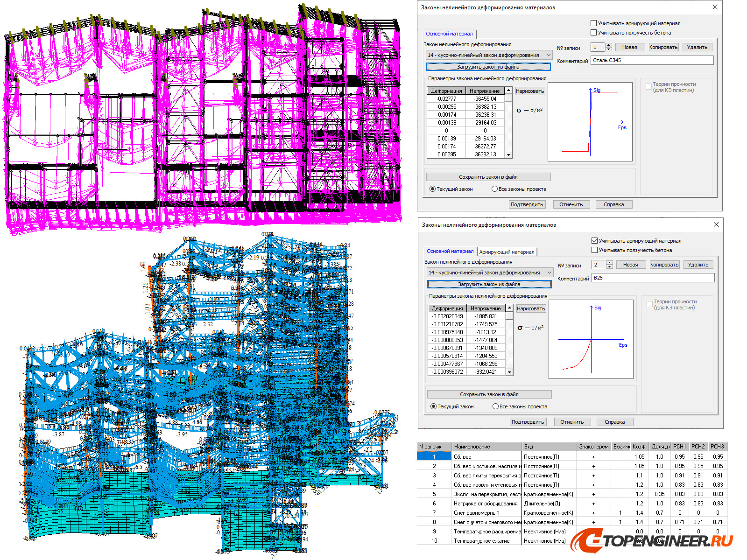Switch to the "Армирующий материал" tab
Screen dimensions: 747x560
507,251
